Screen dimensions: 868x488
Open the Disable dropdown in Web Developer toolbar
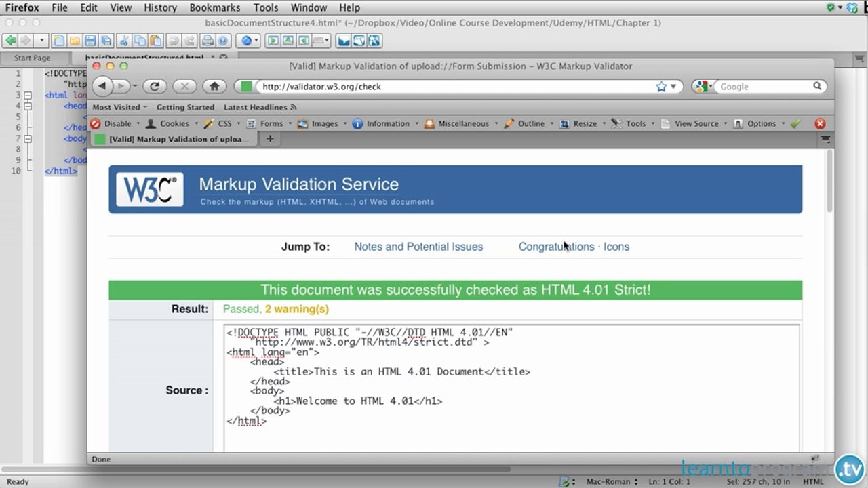tap(115, 124)
